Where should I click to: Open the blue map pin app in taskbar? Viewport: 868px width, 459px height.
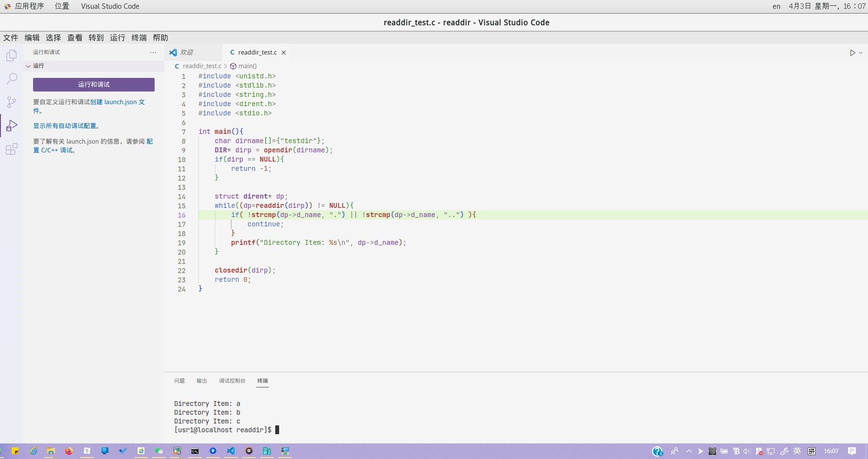(213, 451)
